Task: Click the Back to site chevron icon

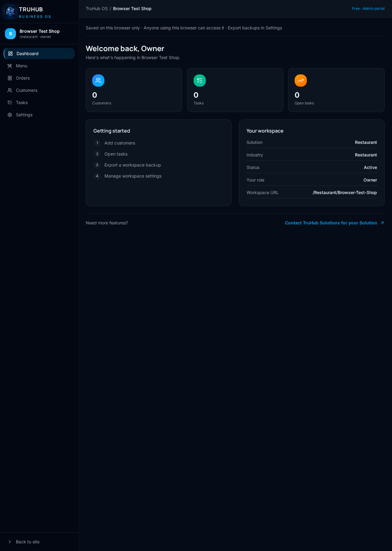Action: coord(10,542)
